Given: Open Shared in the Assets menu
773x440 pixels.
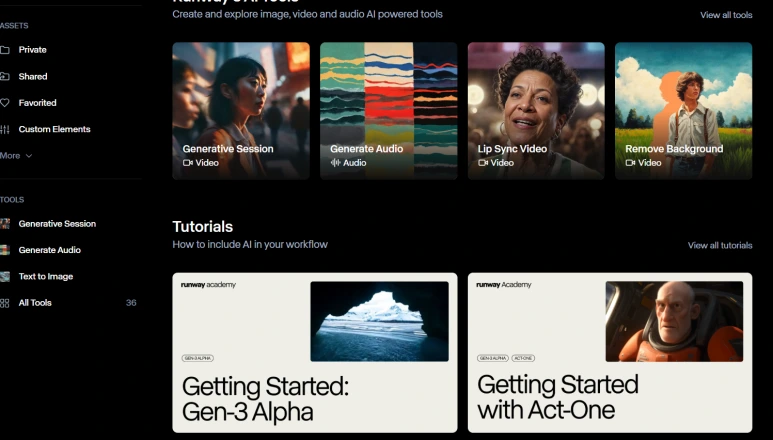Looking at the screenshot, I should pos(33,76).
